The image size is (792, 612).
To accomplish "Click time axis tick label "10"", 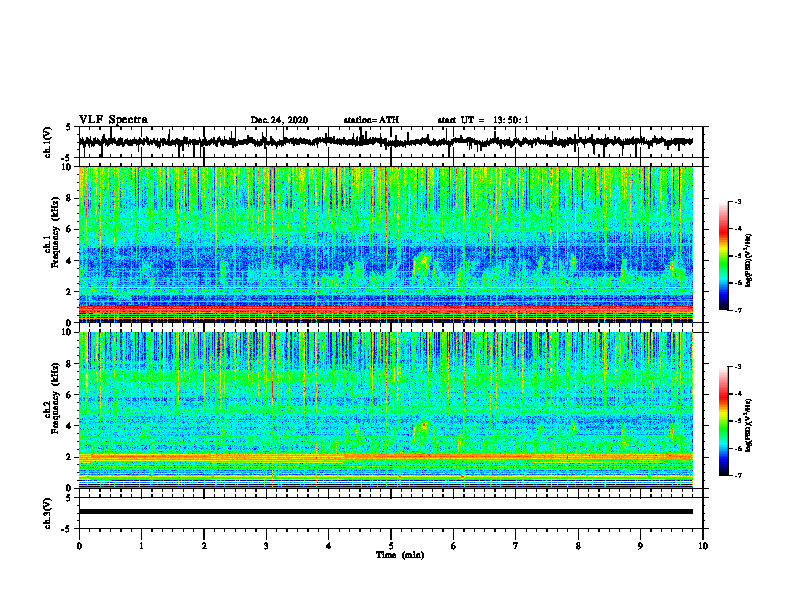I will tap(703, 546).
